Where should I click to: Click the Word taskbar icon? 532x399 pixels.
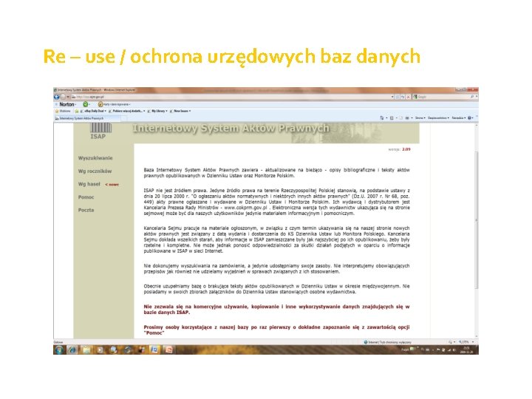coord(154,349)
